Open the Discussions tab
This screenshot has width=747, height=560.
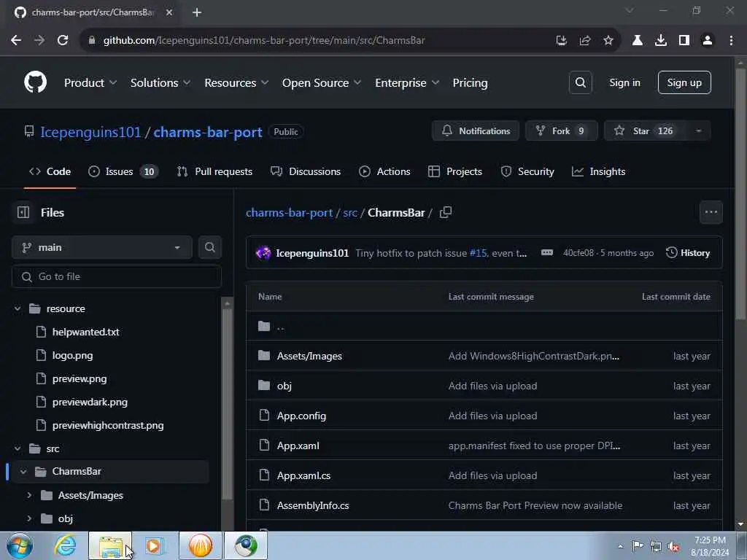tap(306, 171)
